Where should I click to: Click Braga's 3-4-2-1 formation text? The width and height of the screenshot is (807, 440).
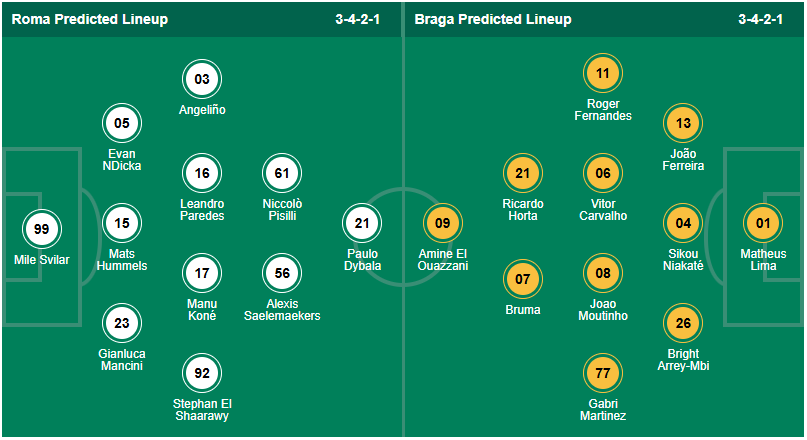767,19
